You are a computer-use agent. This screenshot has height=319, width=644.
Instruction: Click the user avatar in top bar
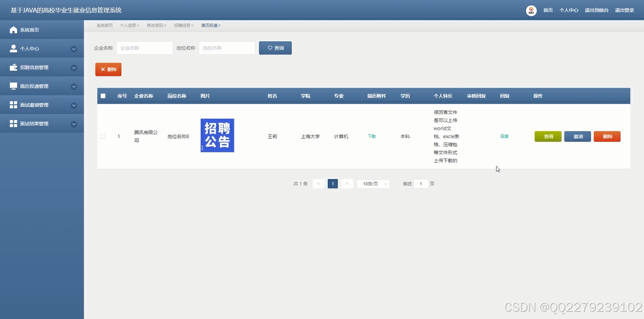pyautogui.click(x=531, y=10)
